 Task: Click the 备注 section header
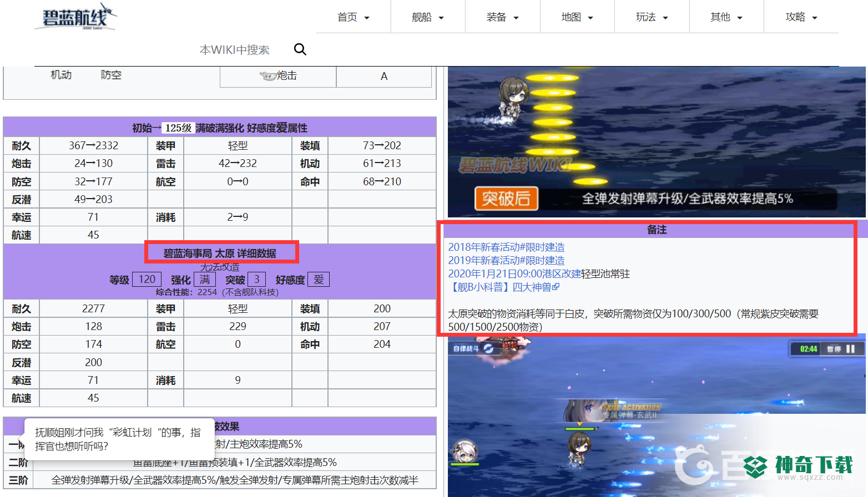pos(657,230)
